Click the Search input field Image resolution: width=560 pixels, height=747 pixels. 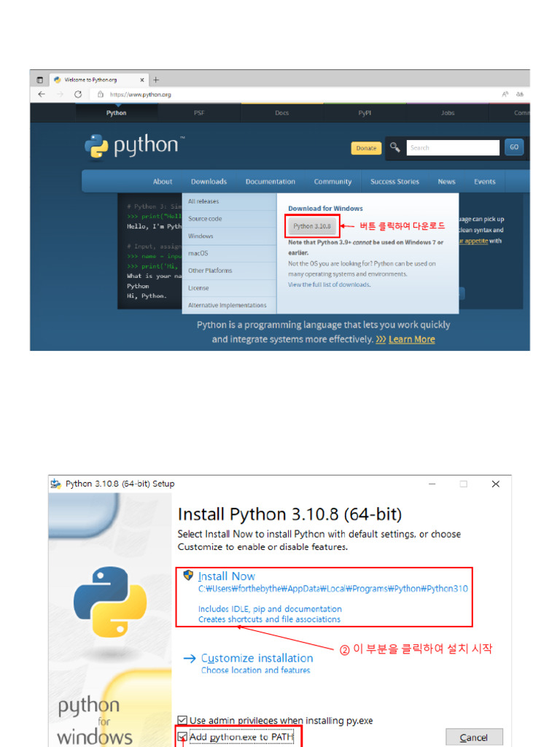453,147
